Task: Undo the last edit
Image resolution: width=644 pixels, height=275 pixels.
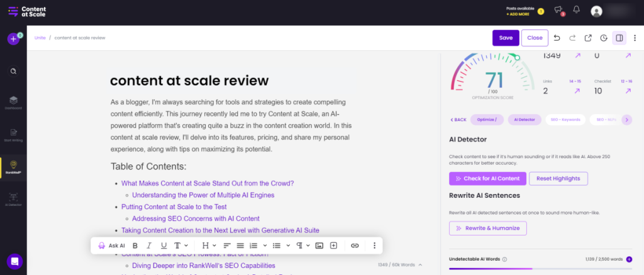Action: click(557, 38)
